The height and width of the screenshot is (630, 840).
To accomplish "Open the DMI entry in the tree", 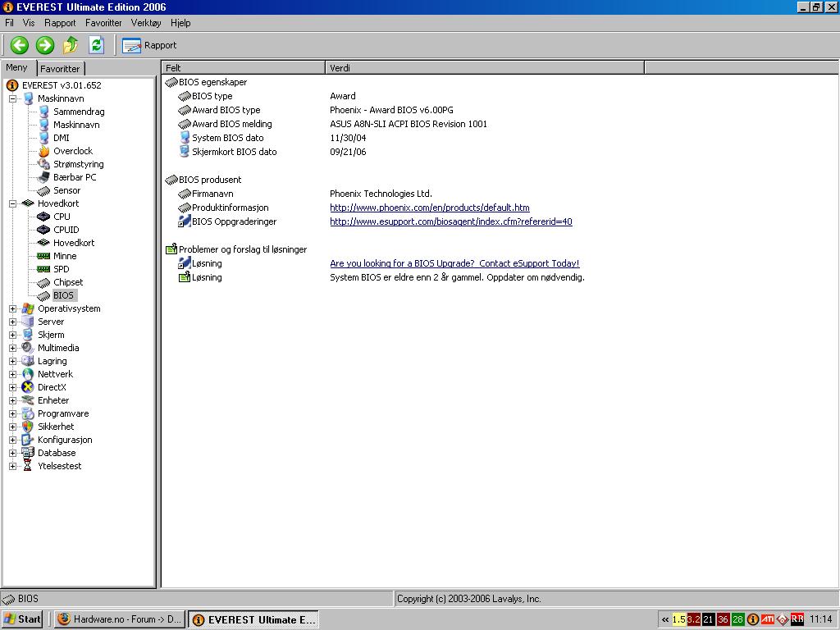I will (61, 138).
